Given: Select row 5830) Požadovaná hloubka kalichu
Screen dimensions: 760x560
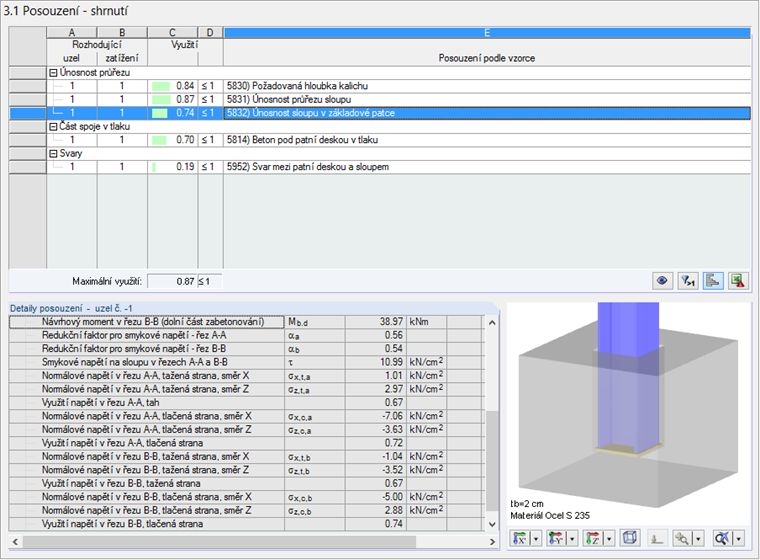Looking at the screenshot, I should pyautogui.click(x=380, y=86).
